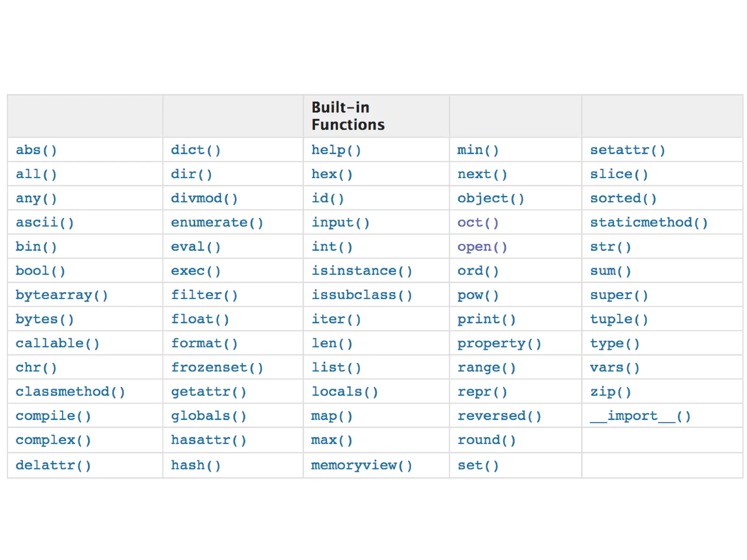Open the frozenset() link
The width and height of the screenshot is (747, 560).
pos(217,367)
